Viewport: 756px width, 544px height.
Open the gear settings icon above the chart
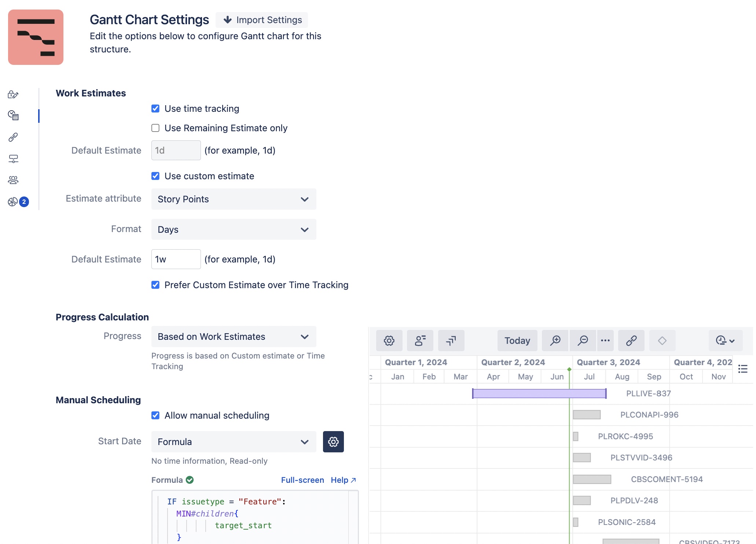point(389,340)
